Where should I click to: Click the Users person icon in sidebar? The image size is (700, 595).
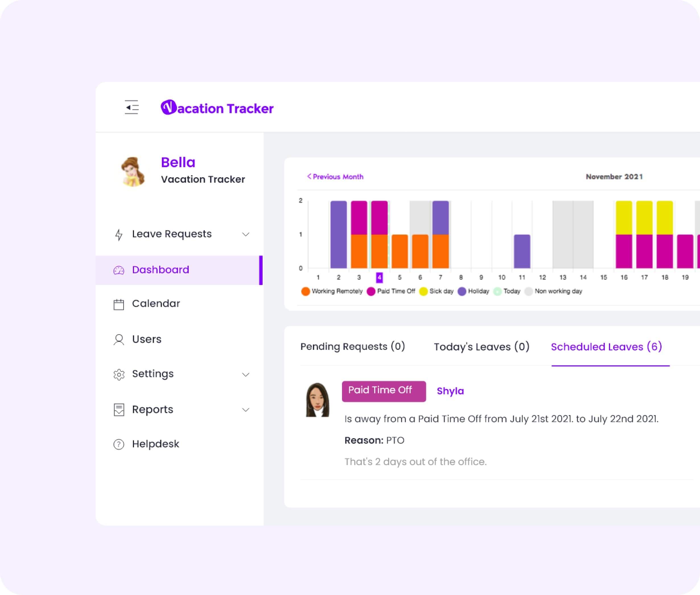click(x=119, y=339)
